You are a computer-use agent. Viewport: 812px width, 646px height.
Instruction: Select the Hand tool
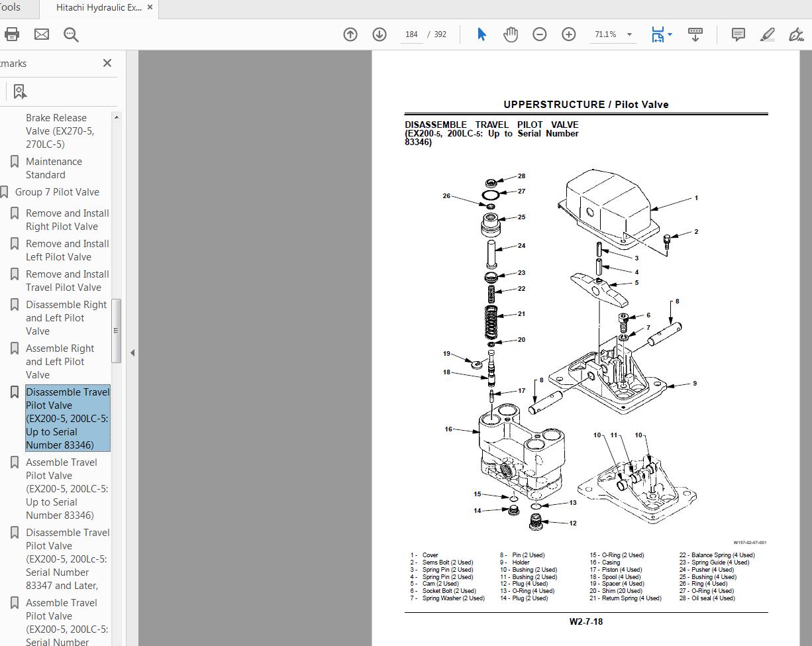pos(511,34)
